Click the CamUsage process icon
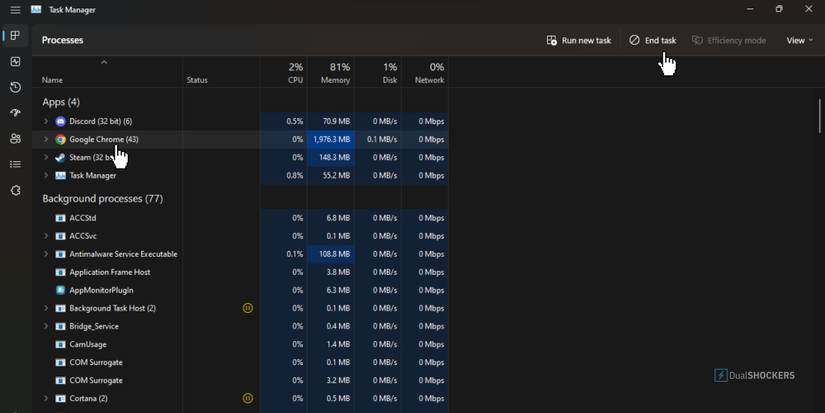825x413 pixels. coord(61,345)
